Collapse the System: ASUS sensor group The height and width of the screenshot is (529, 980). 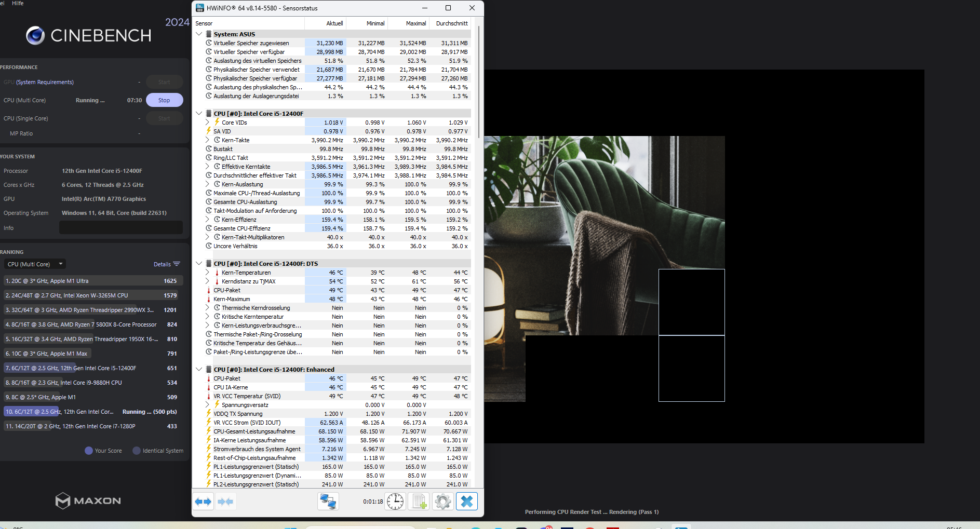[x=199, y=34]
